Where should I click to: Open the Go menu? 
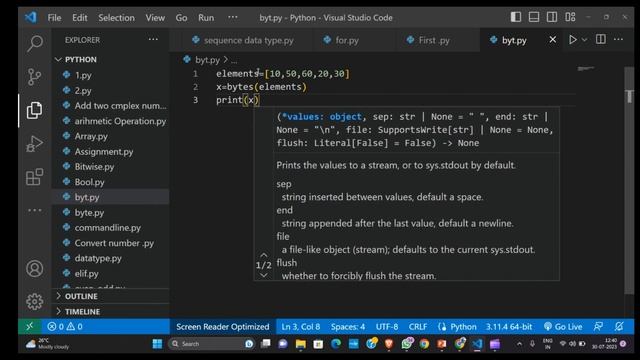181,18
